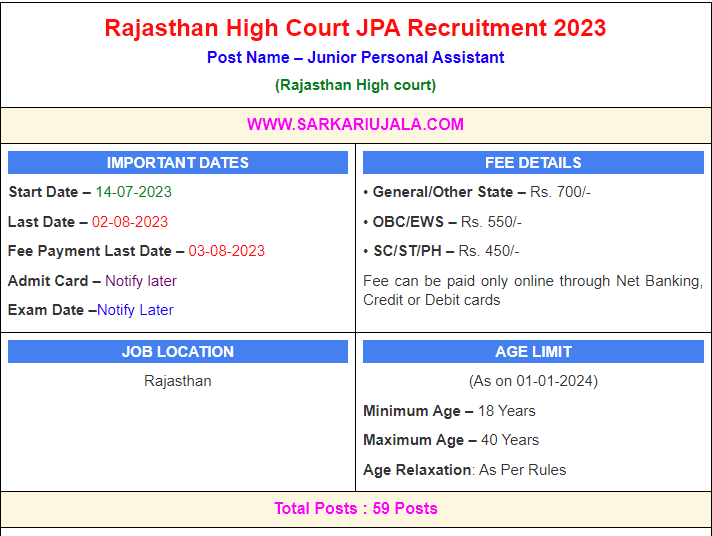712x536 pixels.
Task: Click the Admit Card Notify later text
Action: [x=141, y=281]
